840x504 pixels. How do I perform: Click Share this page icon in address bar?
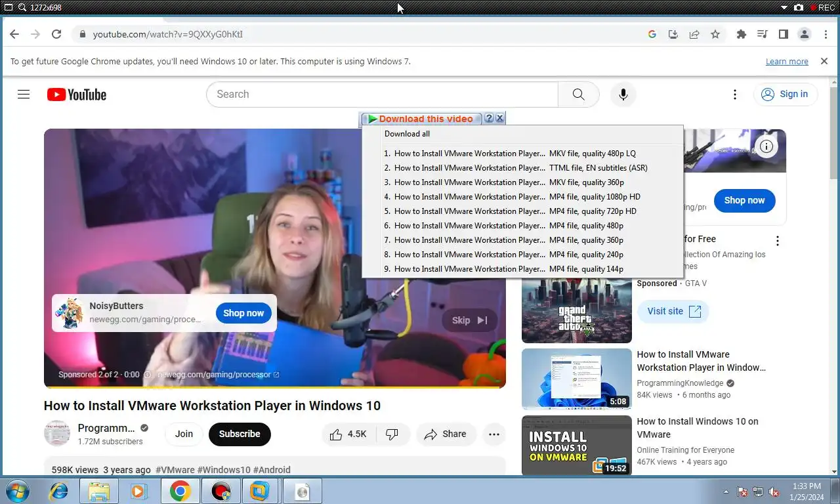(694, 34)
